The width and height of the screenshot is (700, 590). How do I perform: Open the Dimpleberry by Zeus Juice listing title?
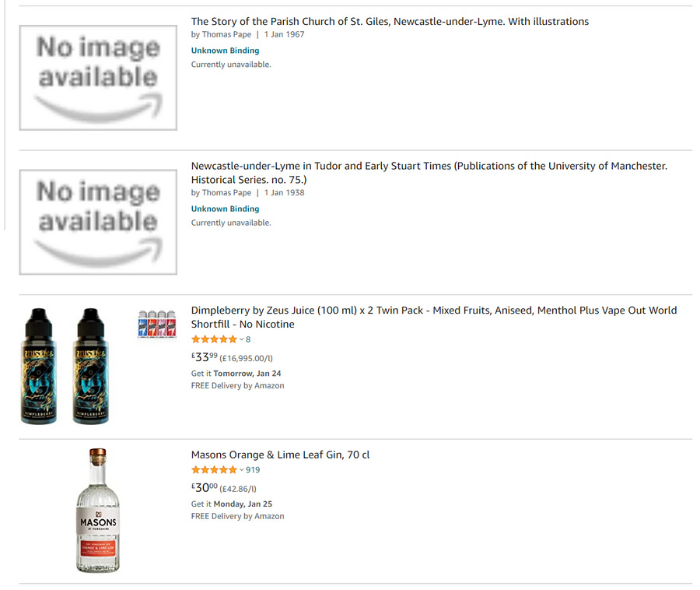433,310
